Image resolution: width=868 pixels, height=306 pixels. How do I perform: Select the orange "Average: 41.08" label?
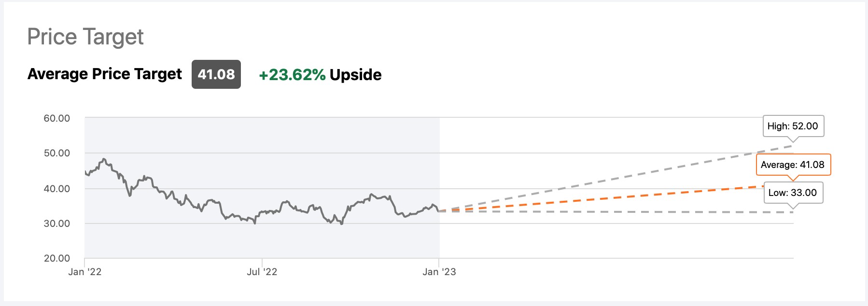(793, 165)
